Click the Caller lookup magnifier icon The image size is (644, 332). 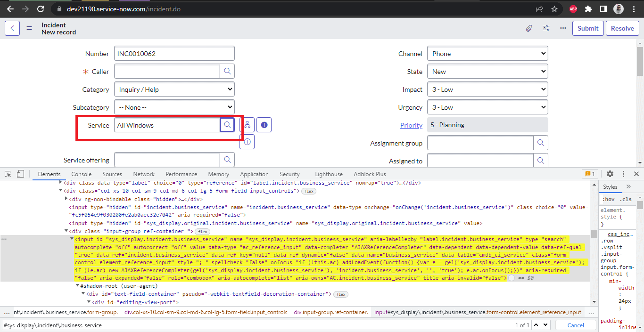point(227,72)
